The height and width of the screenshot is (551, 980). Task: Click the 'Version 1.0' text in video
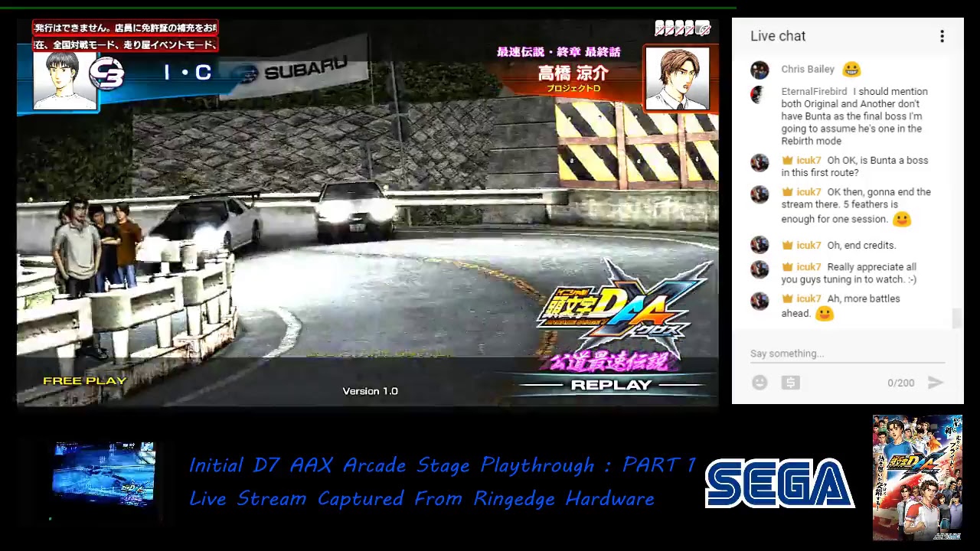(x=370, y=391)
